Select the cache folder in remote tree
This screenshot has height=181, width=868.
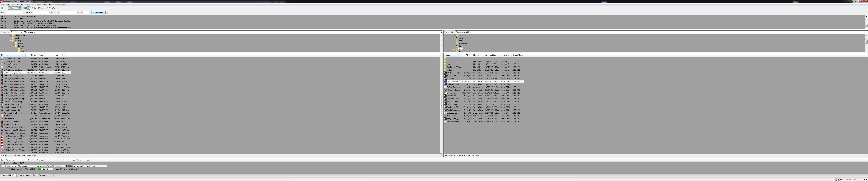point(461,35)
